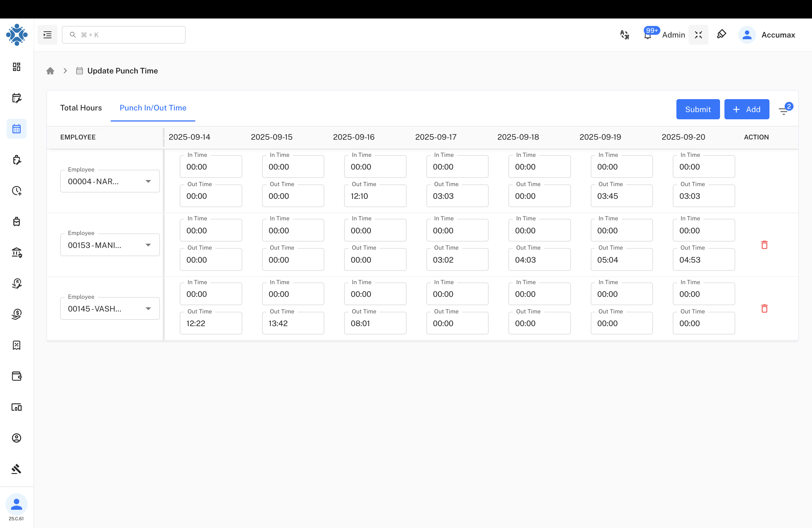Click the sidebar collapse menu icon
The height and width of the screenshot is (528, 812).
tap(48, 35)
